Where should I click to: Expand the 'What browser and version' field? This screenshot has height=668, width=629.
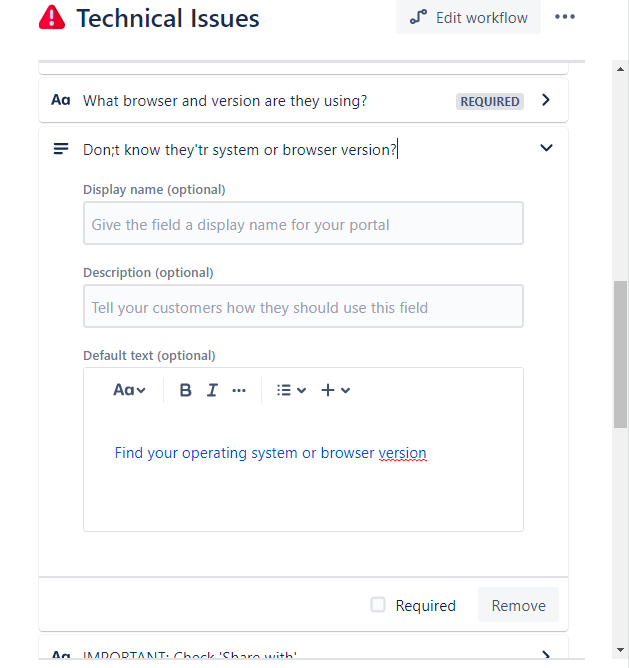click(546, 100)
